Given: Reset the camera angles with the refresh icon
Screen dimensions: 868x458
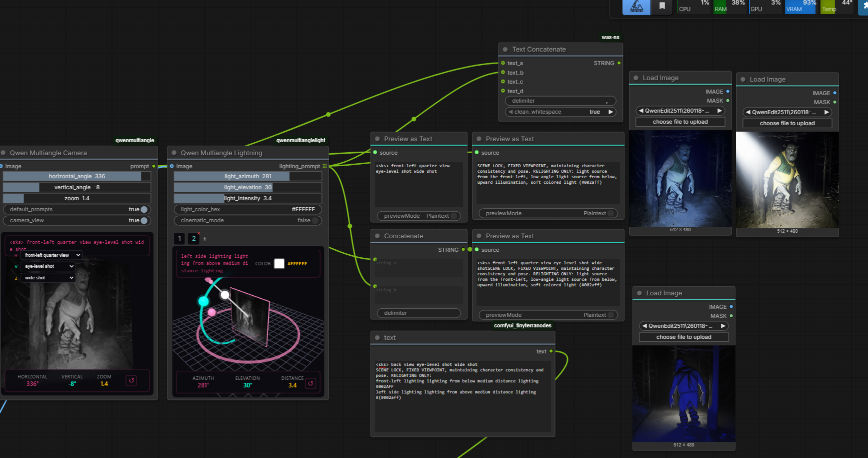Looking at the screenshot, I should tap(131, 380).
